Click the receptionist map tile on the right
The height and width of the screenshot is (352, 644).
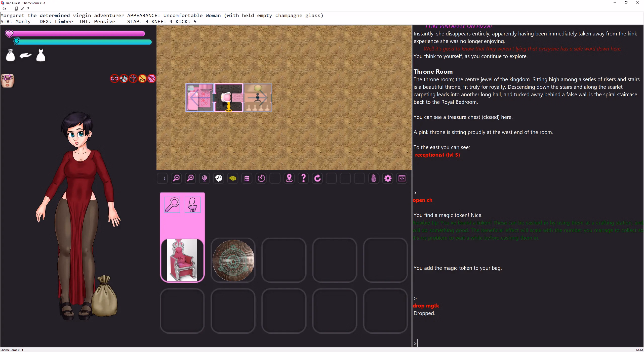pyautogui.click(x=258, y=98)
